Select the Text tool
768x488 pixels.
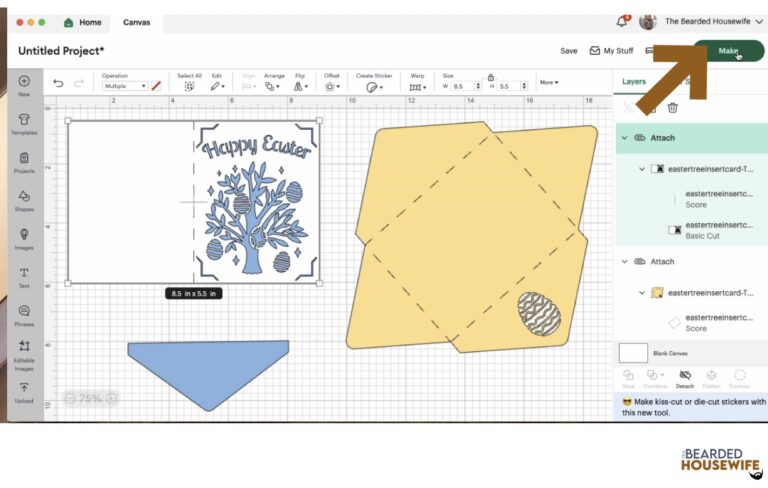pos(24,276)
